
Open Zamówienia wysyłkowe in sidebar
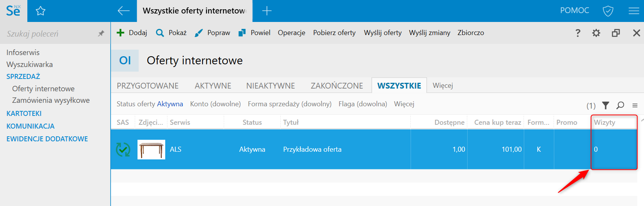pos(51,100)
